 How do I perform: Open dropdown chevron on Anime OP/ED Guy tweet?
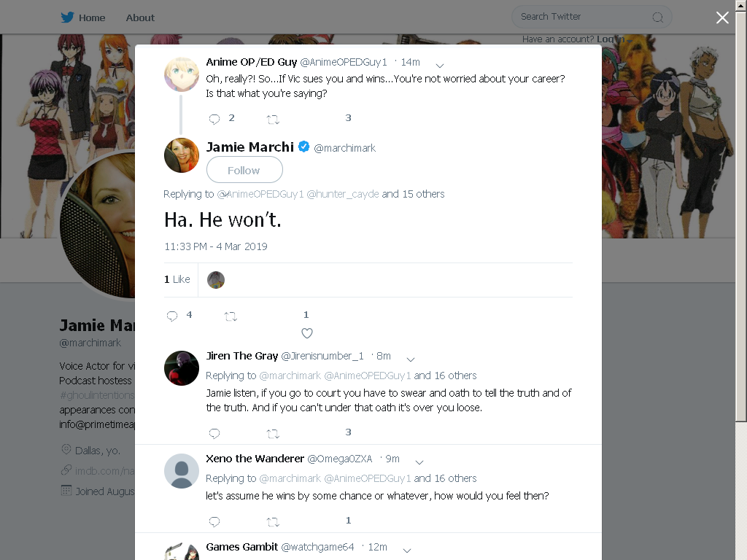click(x=440, y=66)
